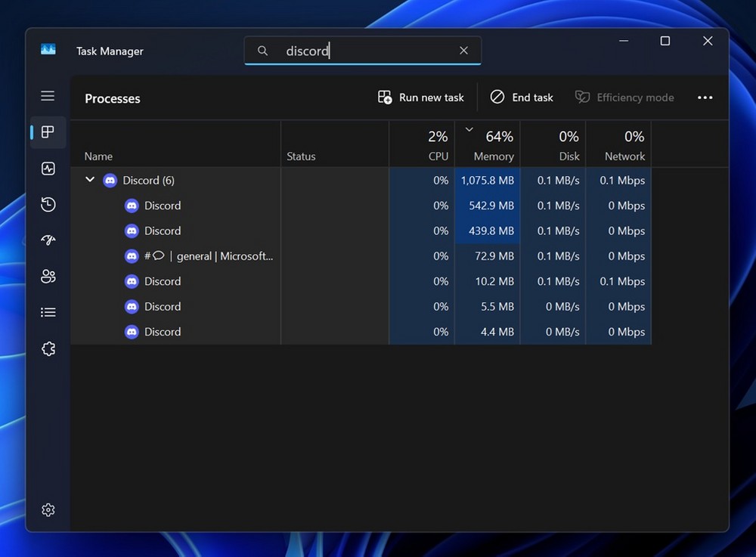Image resolution: width=756 pixels, height=557 pixels.
Task: Click the End task button
Action: tap(522, 97)
